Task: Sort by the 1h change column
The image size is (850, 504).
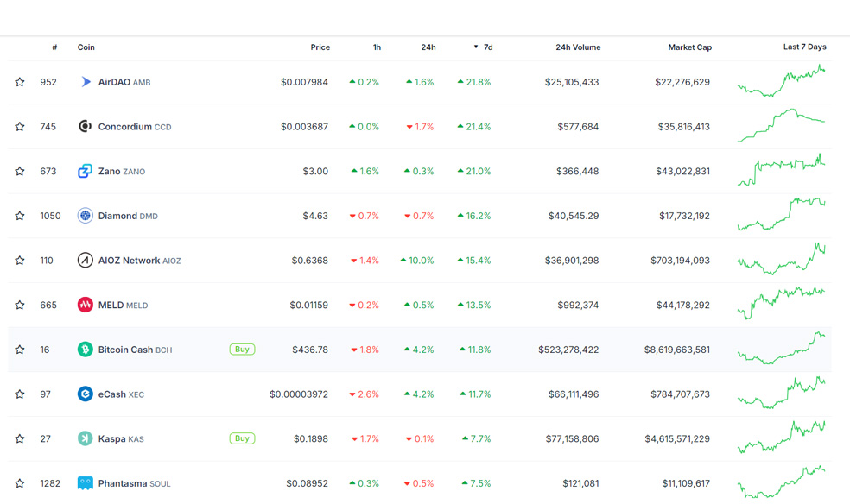Action: click(x=377, y=47)
